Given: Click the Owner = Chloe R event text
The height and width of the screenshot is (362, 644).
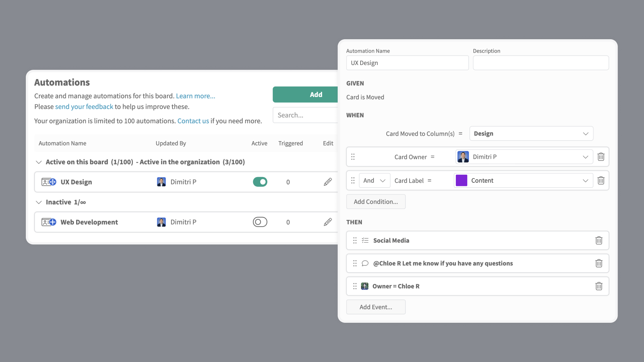Looking at the screenshot, I should click(396, 286).
